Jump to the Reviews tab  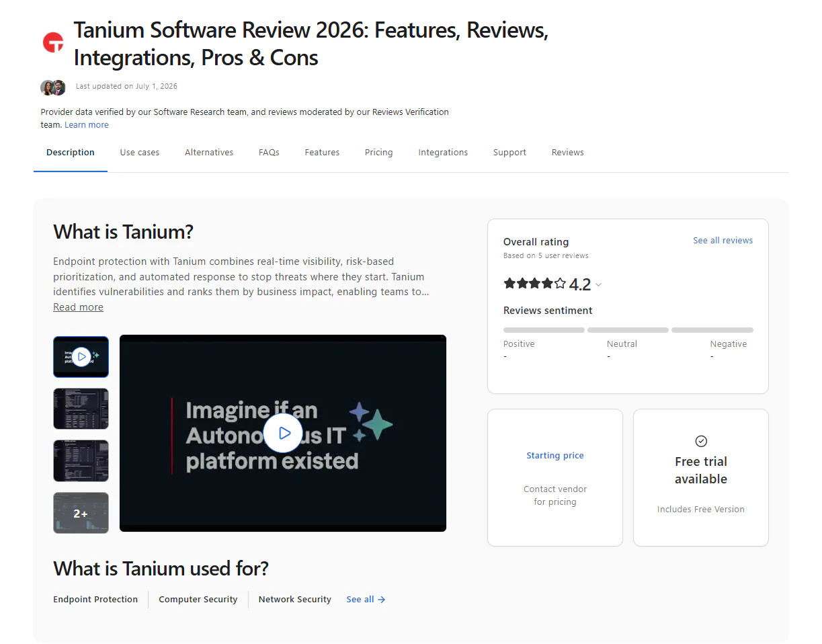(x=568, y=153)
